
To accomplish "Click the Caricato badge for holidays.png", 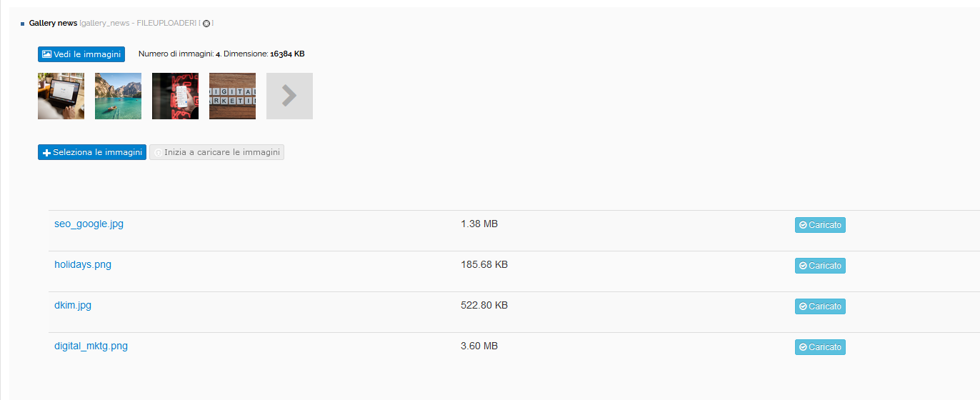I will 820,266.
